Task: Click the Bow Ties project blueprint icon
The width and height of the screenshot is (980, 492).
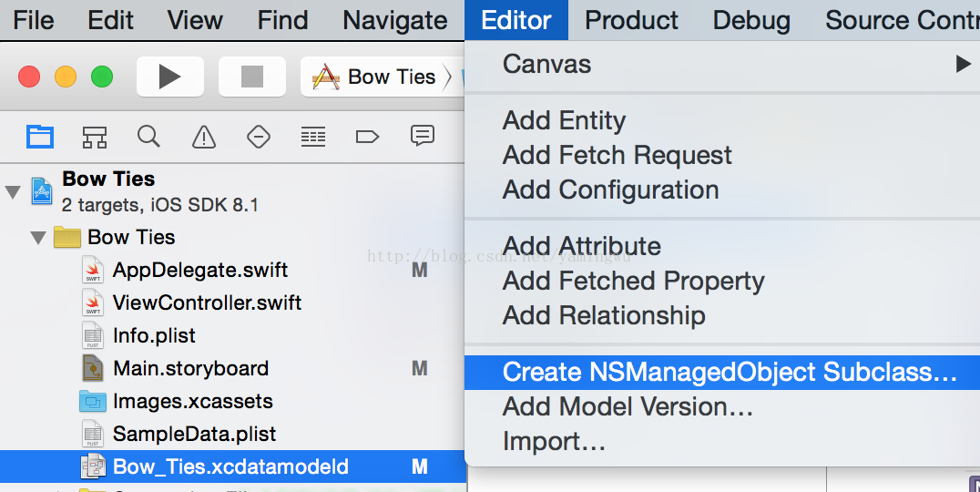Action: click(42, 191)
